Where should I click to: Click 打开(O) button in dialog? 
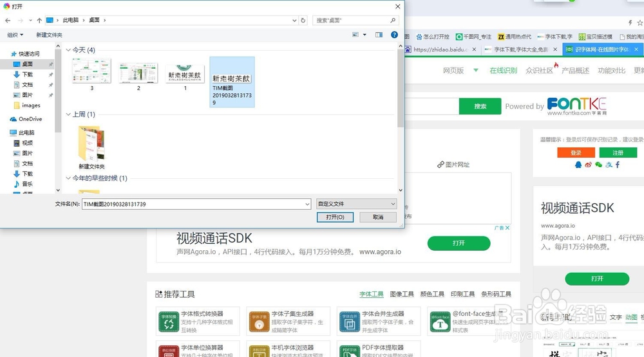335,217
